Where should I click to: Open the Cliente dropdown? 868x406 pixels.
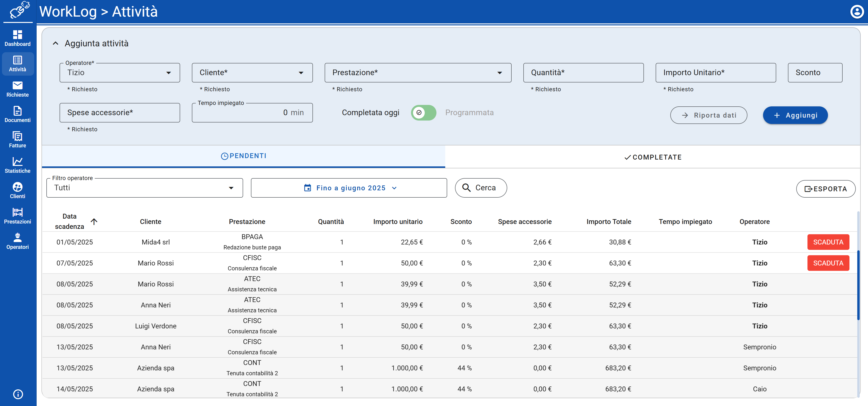pos(252,73)
